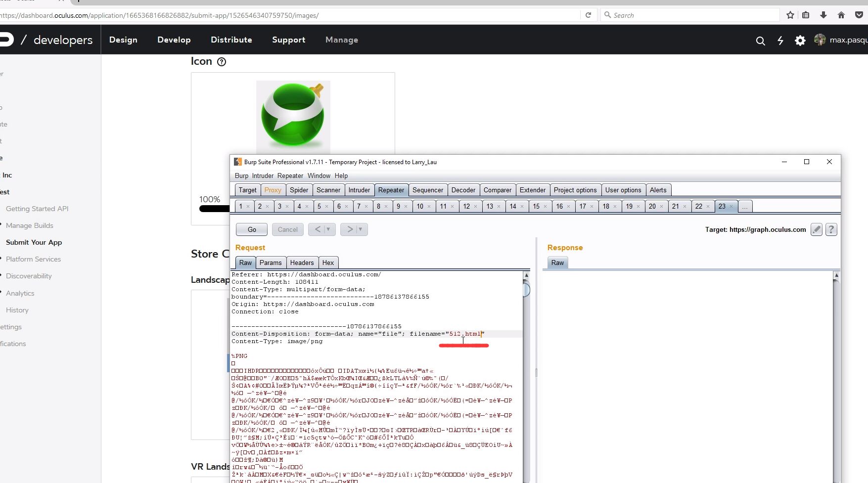Open Repeater help question mark button
The height and width of the screenshot is (483, 868).
tap(831, 229)
